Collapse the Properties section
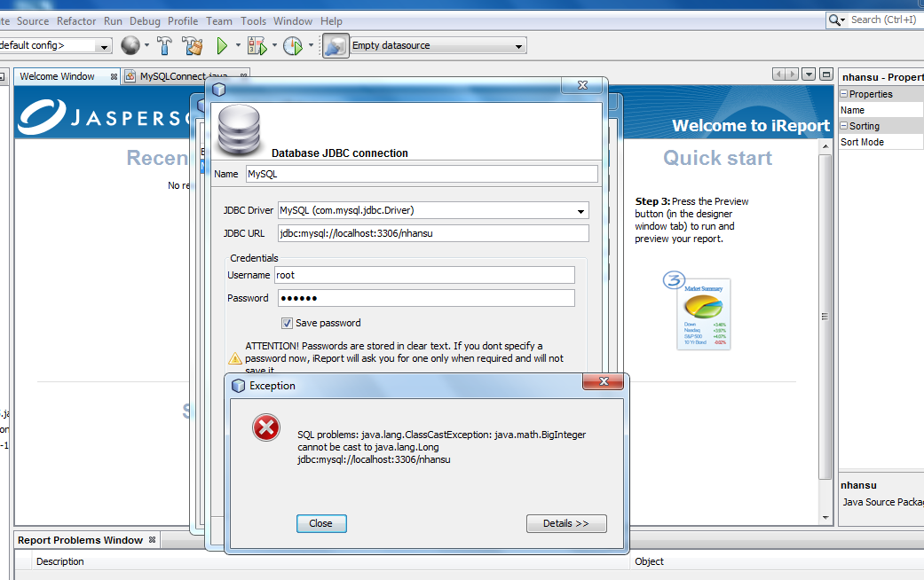The image size is (924, 580). point(844,94)
